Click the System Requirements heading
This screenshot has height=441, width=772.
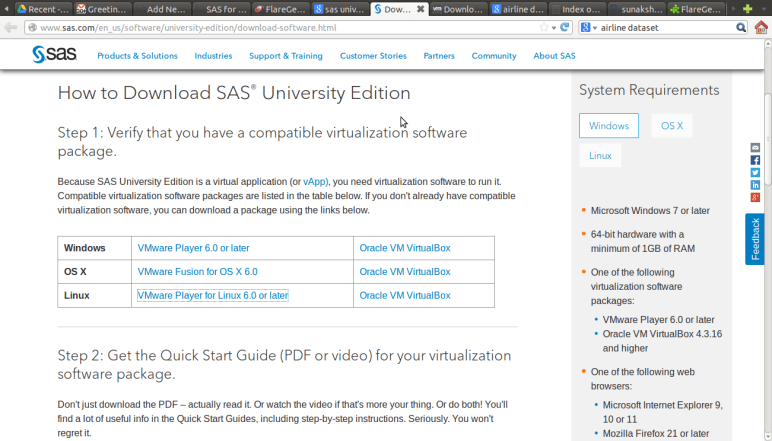[649, 90]
